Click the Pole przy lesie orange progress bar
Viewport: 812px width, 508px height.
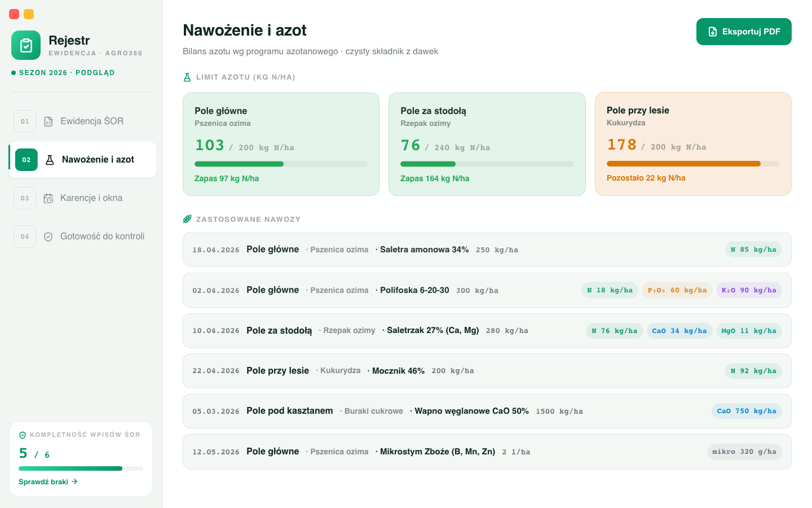point(693,164)
